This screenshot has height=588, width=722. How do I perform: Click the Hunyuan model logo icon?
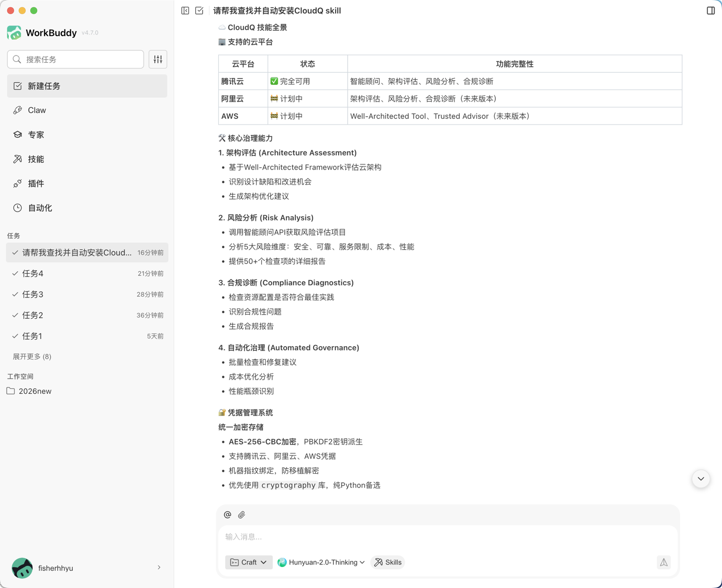(282, 562)
